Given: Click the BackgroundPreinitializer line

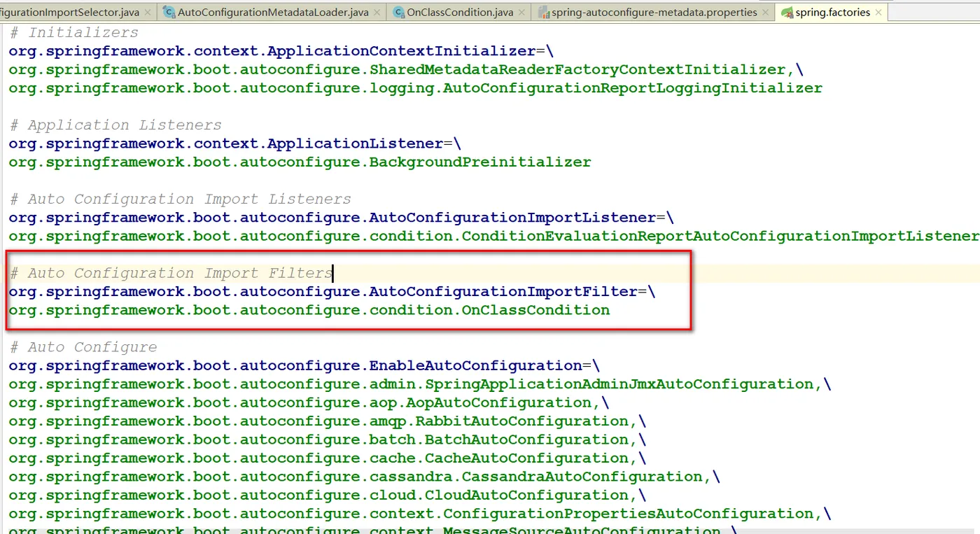Looking at the screenshot, I should 300,162.
